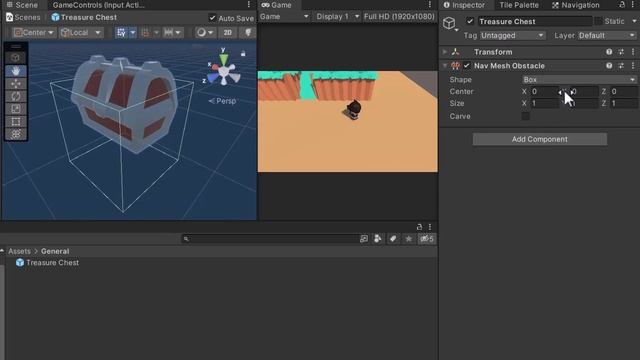
Task: Select the Hand (view) tool
Action: (16, 71)
